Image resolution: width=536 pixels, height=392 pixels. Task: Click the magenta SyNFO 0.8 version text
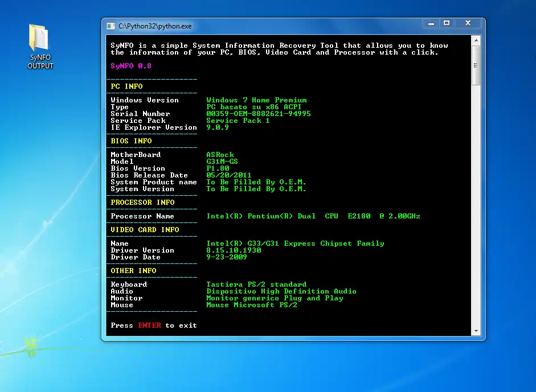click(131, 66)
